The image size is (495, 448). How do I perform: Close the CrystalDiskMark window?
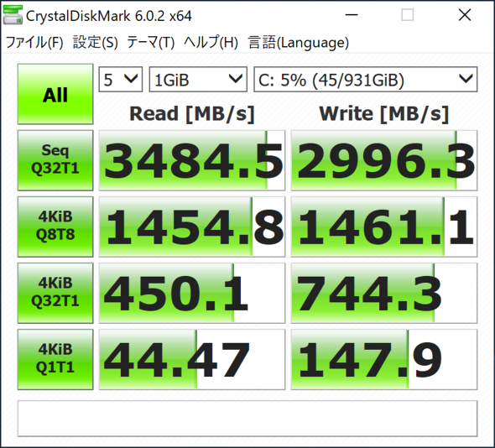(x=465, y=15)
